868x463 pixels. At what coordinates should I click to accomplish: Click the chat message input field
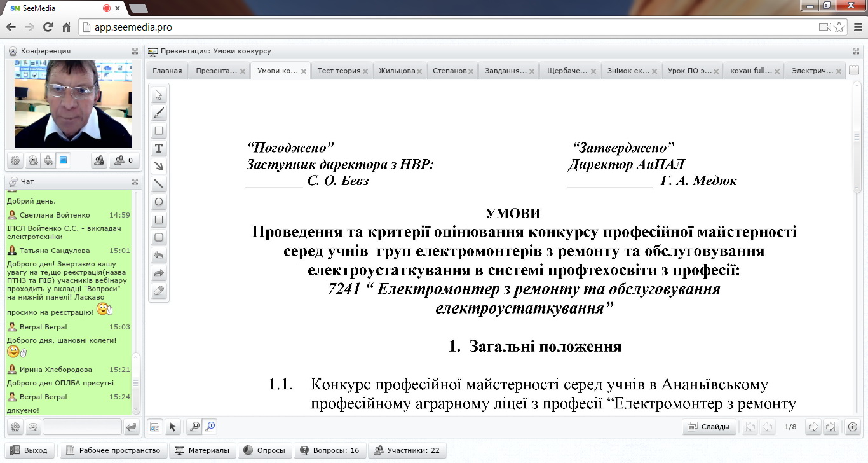pos(82,427)
